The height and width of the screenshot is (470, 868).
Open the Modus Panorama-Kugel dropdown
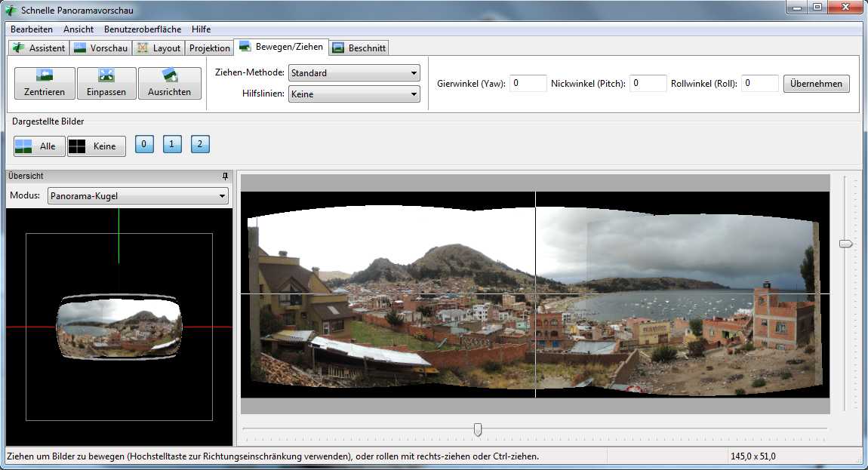point(138,196)
